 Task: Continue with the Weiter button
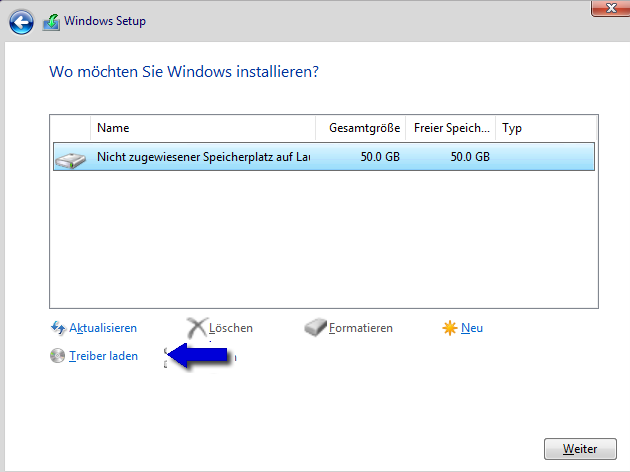580,449
